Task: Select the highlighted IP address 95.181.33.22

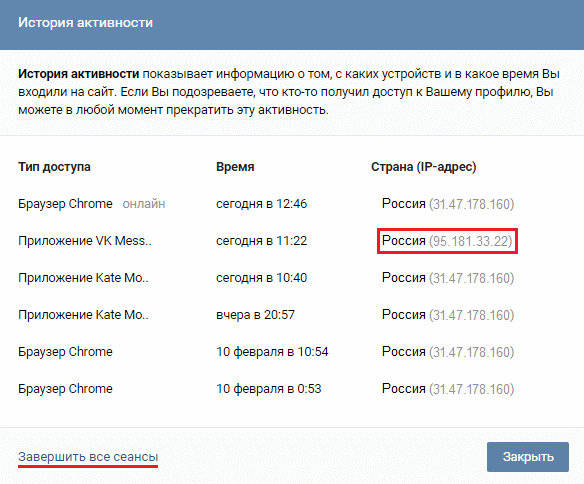Action: [471, 241]
